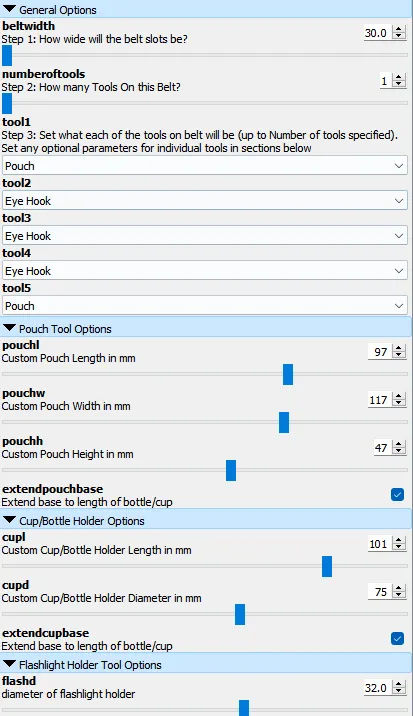The height and width of the screenshot is (716, 413).
Task: Open the tool2 Eye Hook dropdown
Action: tap(205, 201)
